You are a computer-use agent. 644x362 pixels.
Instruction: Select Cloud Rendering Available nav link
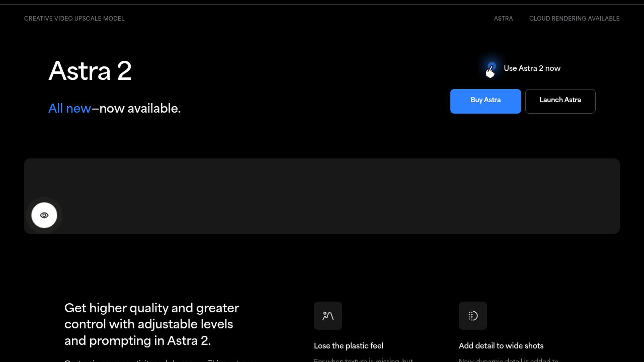(574, 18)
